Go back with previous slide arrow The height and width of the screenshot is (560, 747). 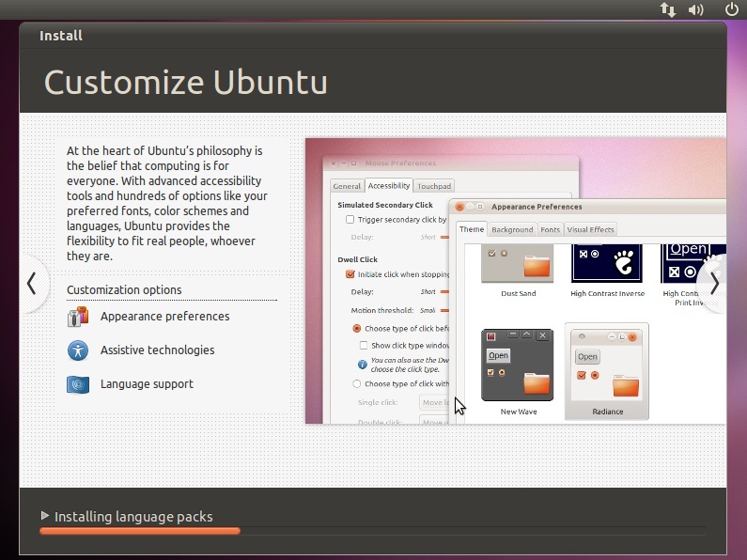pos(32,283)
